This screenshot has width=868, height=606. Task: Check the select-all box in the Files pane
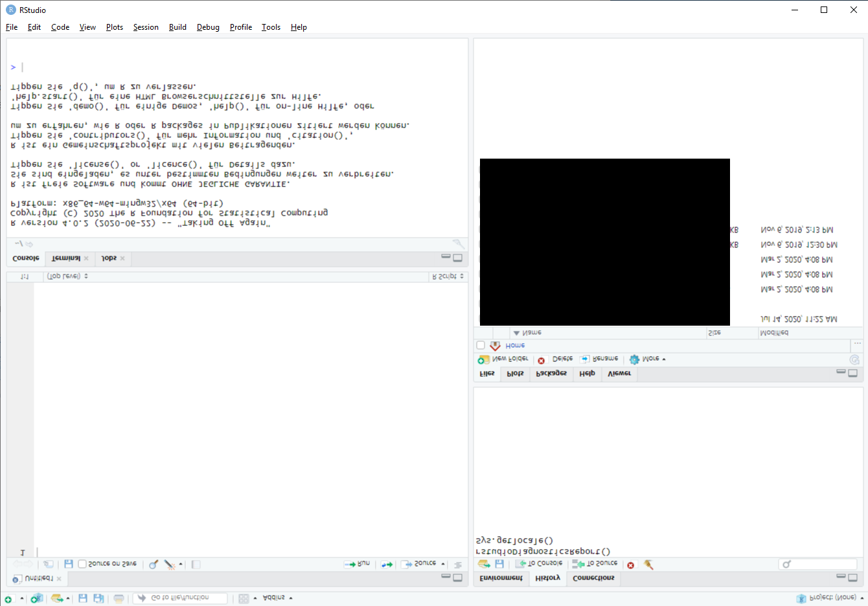pyautogui.click(x=480, y=345)
